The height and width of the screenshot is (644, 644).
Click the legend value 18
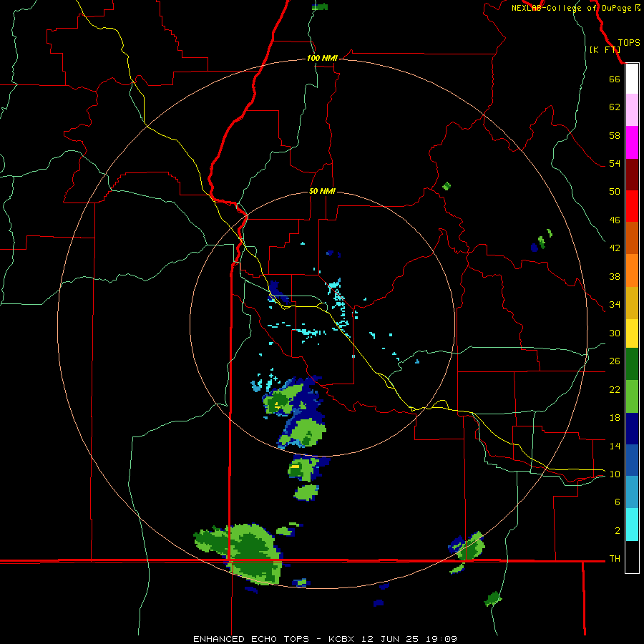[615, 418]
